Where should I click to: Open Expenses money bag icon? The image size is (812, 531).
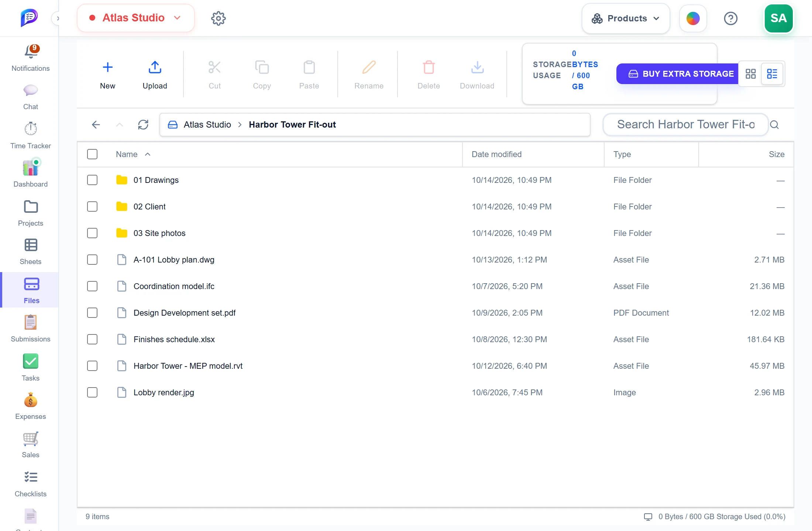click(31, 400)
